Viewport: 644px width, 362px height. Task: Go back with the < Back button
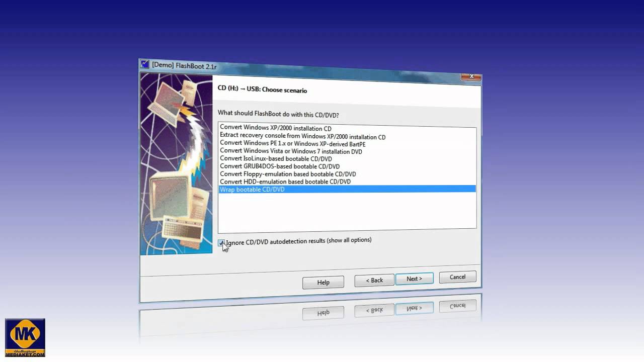[374, 280]
